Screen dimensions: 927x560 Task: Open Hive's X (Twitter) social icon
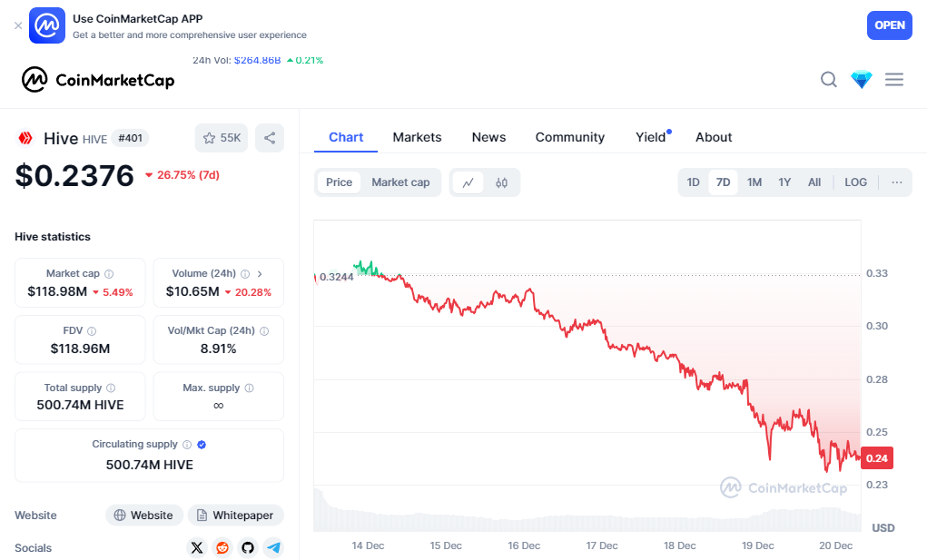pos(197,547)
